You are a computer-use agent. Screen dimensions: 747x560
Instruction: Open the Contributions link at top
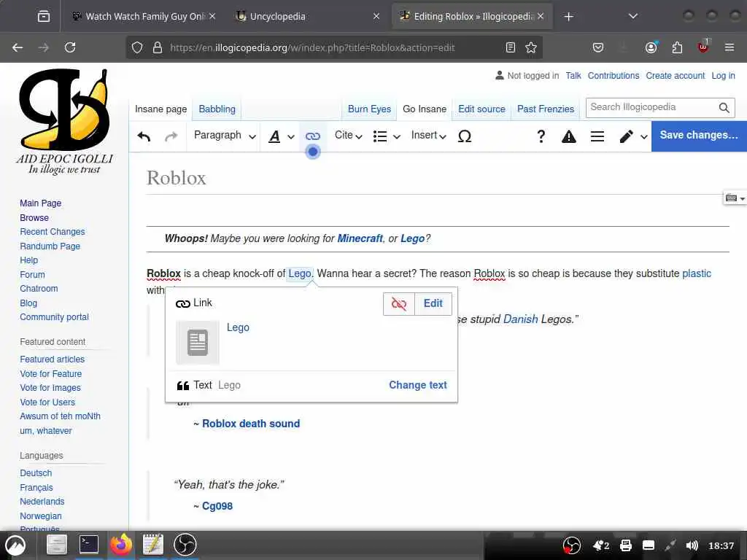click(x=613, y=76)
